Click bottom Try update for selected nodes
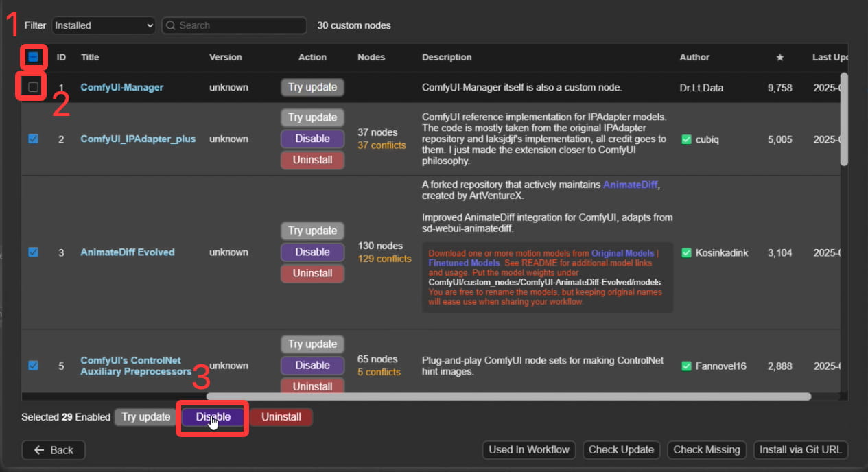This screenshot has height=472, width=868. click(x=145, y=416)
